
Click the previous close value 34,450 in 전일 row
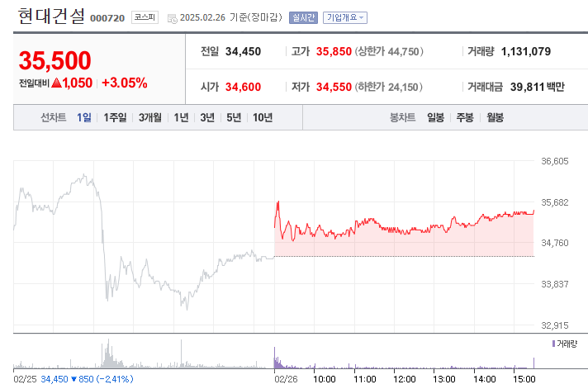243,51
